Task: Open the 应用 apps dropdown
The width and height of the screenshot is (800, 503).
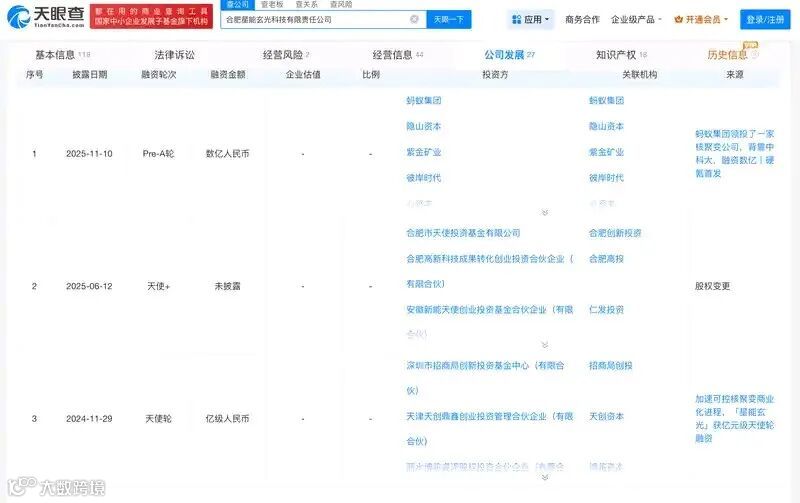Action: click(531, 19)
